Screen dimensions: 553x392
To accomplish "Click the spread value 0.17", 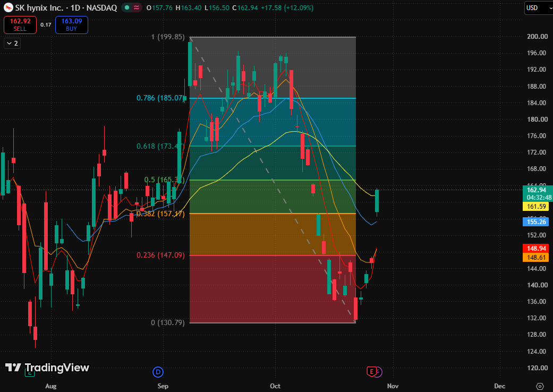I will 46,24.
